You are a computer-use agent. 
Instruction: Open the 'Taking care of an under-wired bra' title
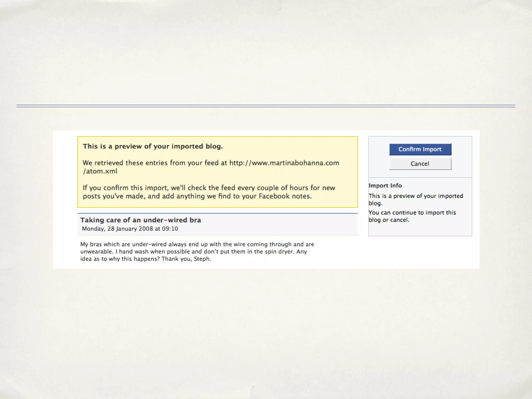(x=141, y=220)
